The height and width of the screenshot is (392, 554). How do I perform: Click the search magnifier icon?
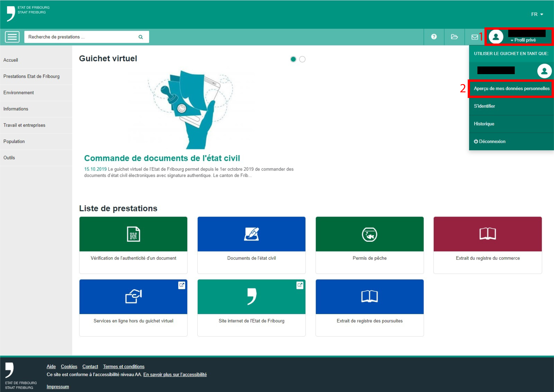point(141,37)
